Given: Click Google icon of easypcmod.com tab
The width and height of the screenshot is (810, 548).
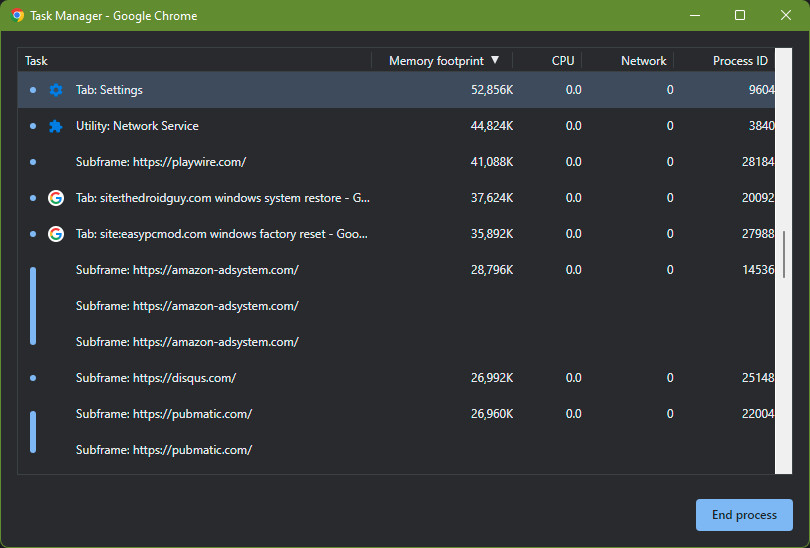Looking at the screenshot, I should click(56, 234).
